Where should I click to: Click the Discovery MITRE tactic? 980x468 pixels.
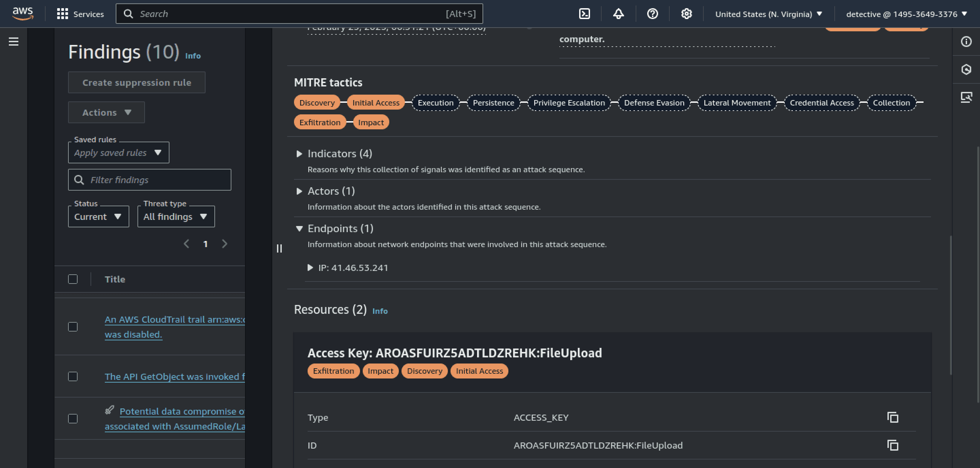pyautogui.click(x=317, y=103)
